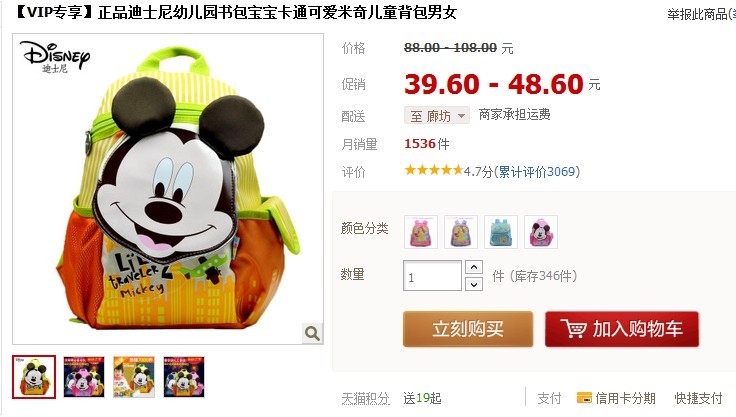Click the 加入购物车 add to cart button

point(622,329)
